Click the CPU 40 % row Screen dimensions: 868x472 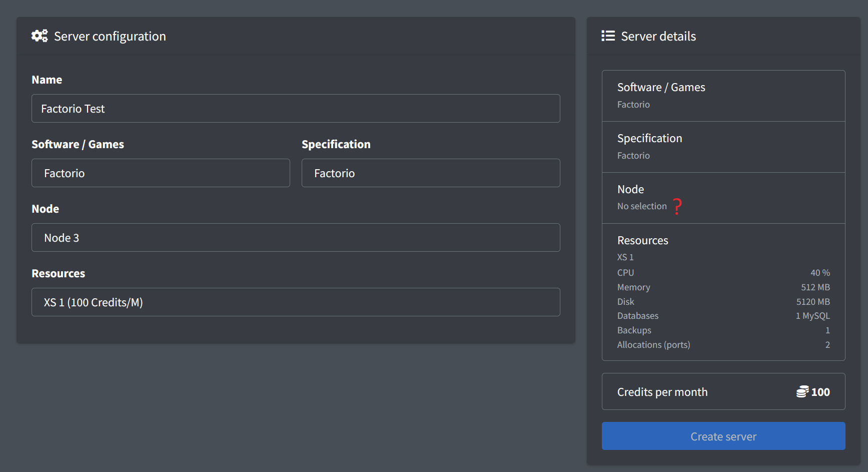pyautogui.click(x=723, y=272)
